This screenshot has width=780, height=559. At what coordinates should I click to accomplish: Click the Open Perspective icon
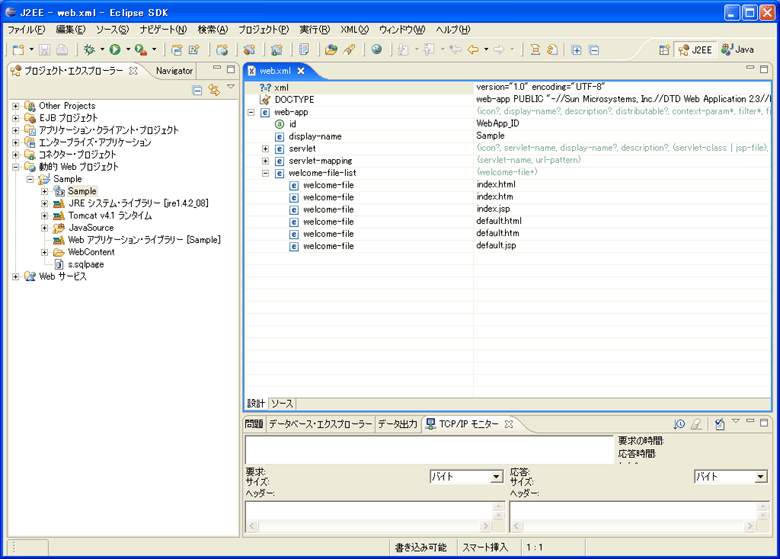[664, 50]
